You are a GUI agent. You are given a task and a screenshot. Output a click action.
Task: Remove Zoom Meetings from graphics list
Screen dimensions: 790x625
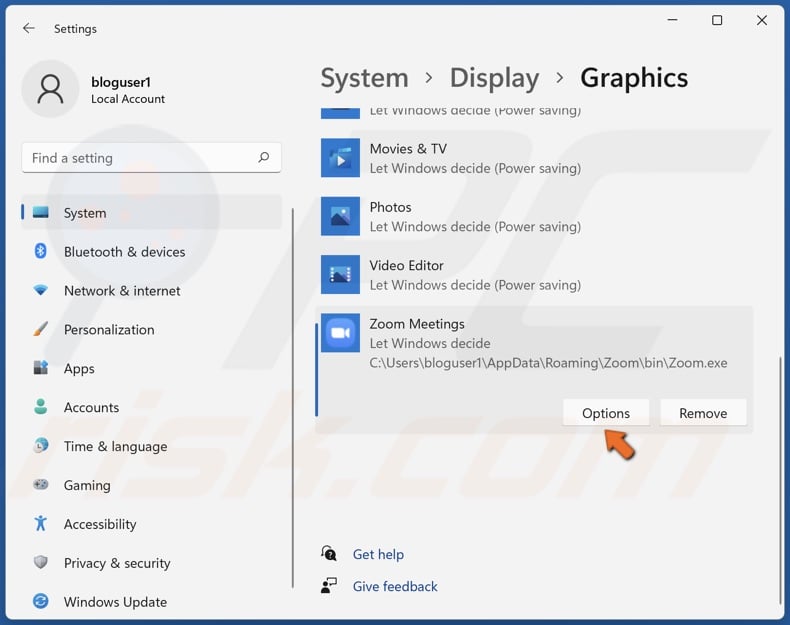coord(703,413)
